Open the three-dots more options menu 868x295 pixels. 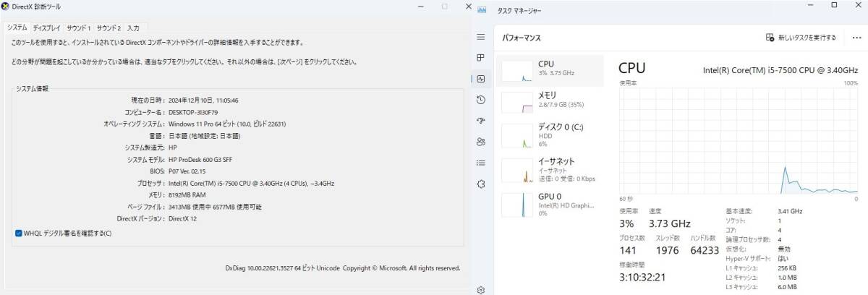coord(856,38)
